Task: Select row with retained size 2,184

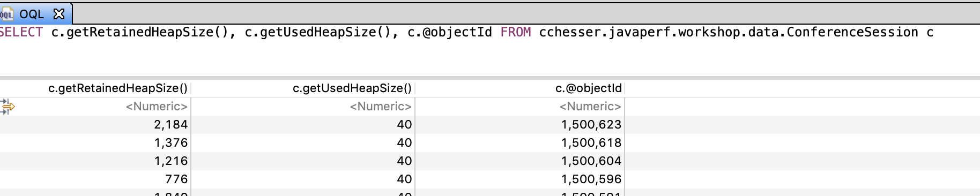Action: (490, 124)
